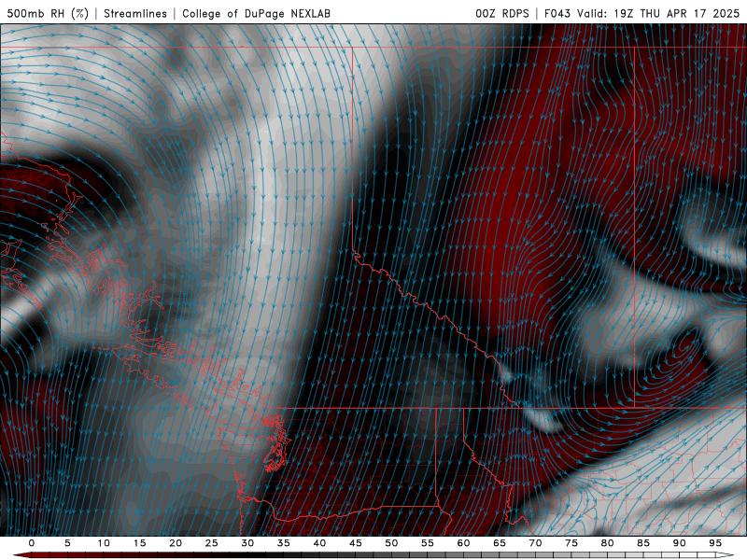Click the '55' label on the color scale
The width and height of the screenshot is (747, 560).
pos(428,543)
